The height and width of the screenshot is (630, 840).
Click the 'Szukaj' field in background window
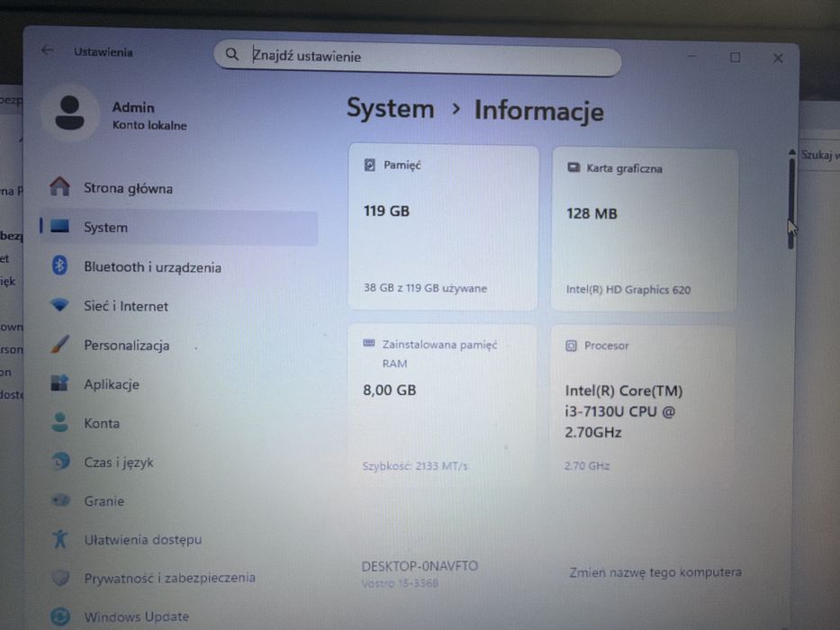pyautogui.click(x=819, y=156)
